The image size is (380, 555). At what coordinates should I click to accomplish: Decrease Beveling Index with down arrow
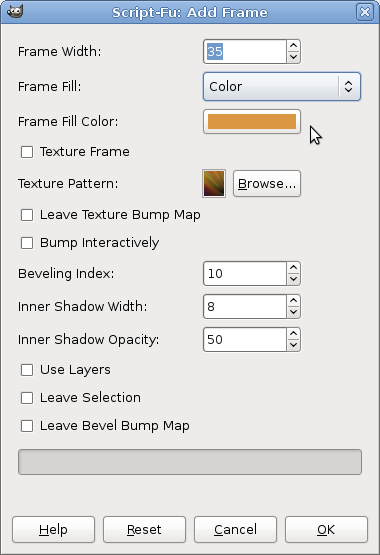293,279
